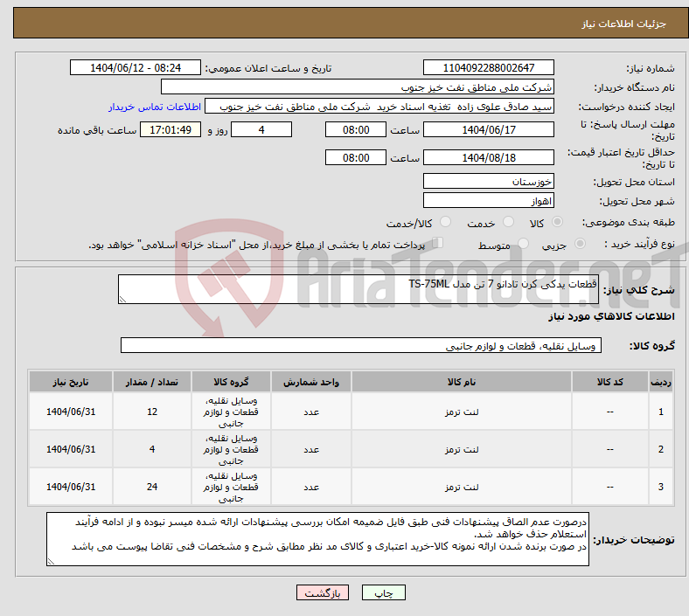Click the گروه کالا column header
Screen dimensions: 689x616
pyautogui.click(x=231, y=382)
